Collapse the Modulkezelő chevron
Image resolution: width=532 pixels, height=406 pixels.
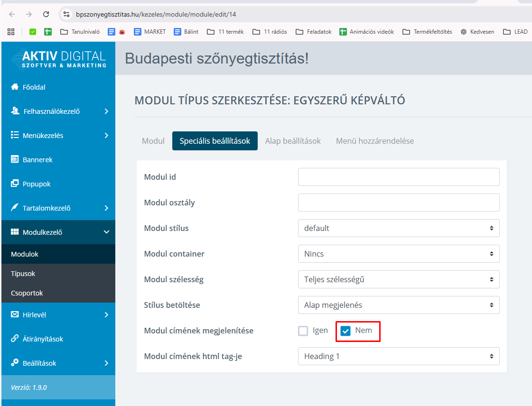coord(106,232)
